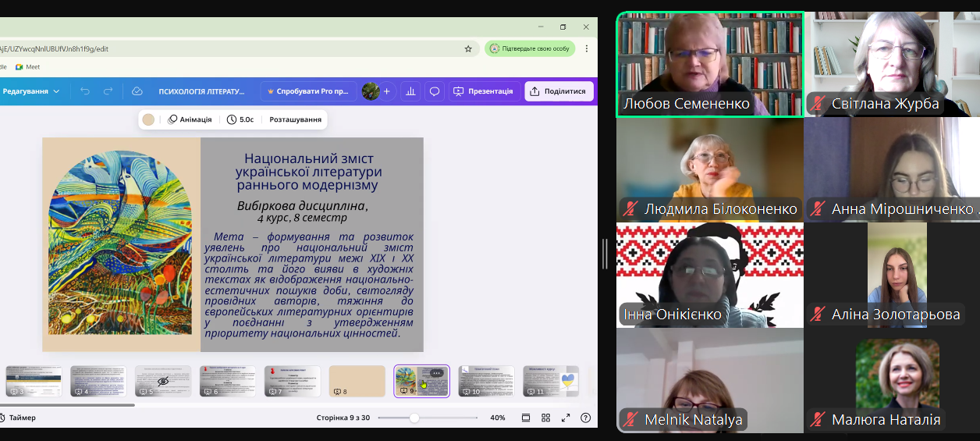
Task: Click the Презентація present button
Action: click(x=484, y=91)
